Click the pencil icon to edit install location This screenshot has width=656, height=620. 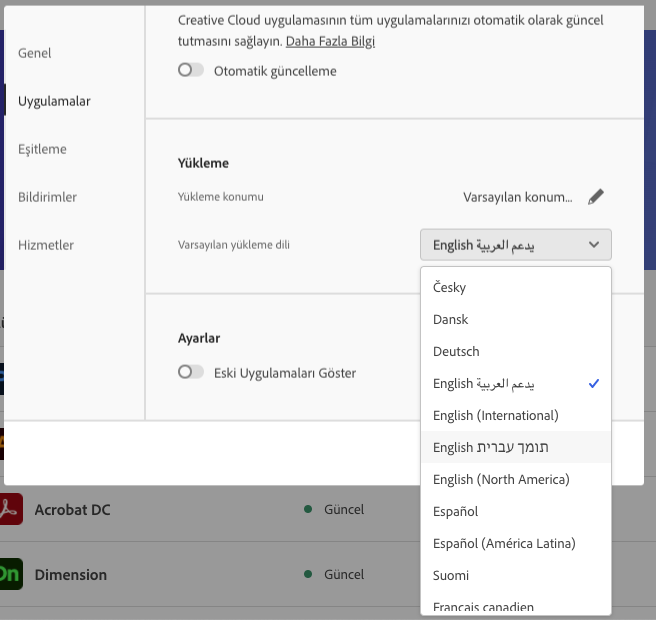[596, 197]
